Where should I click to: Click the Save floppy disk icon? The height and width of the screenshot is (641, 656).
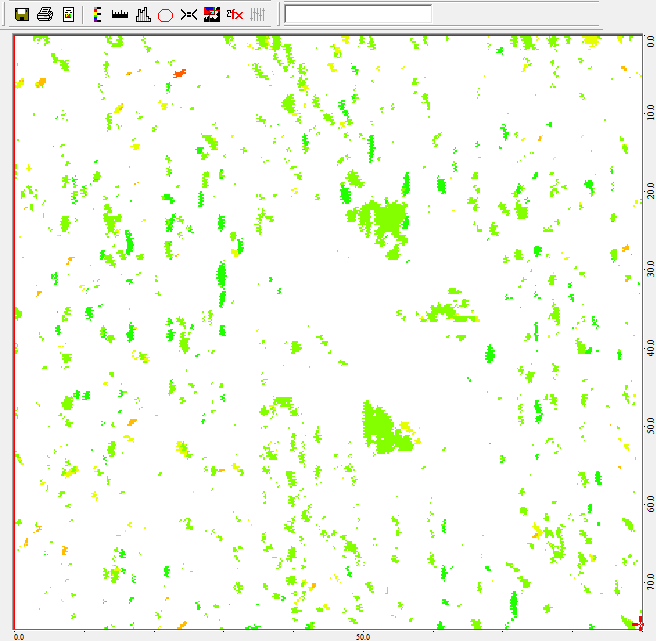20,14
